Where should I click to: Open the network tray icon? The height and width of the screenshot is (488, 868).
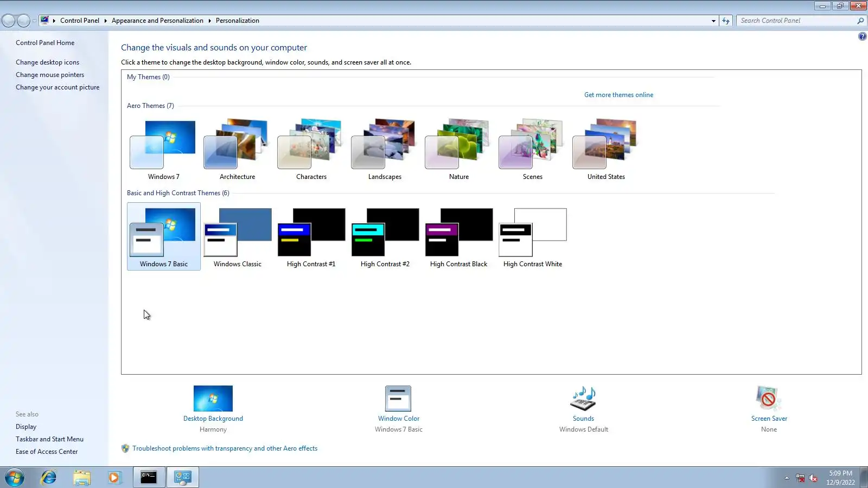(x=800, y=478)
